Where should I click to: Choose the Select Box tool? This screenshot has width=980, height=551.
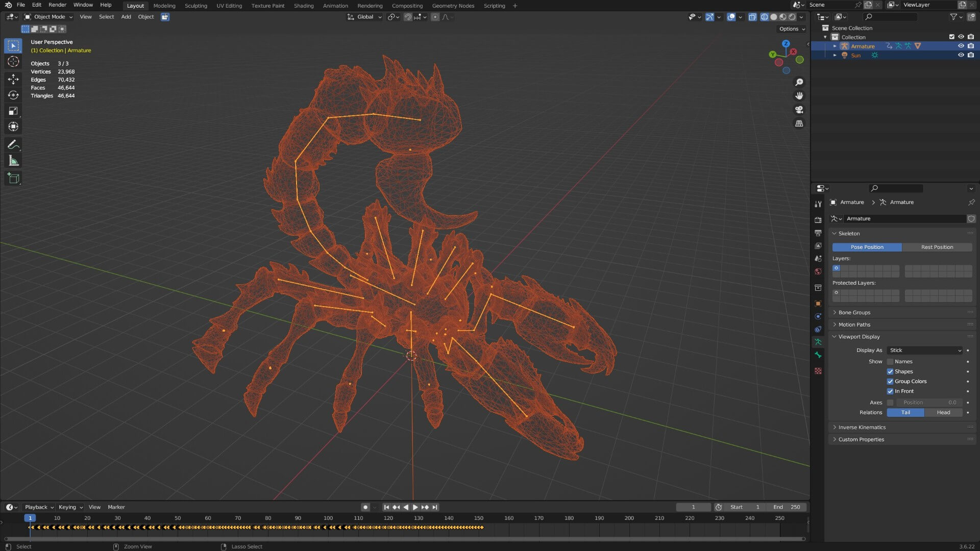coord(13,45)
